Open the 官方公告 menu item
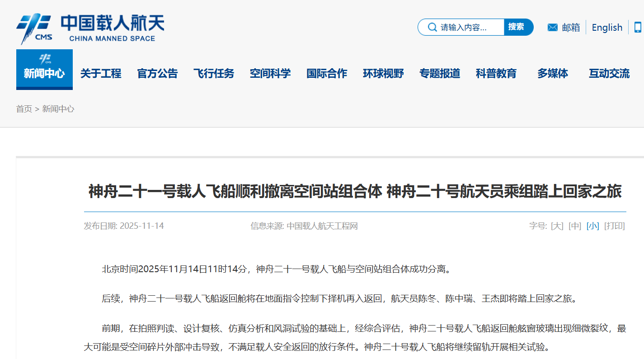 pyautogui.click(x=157, y=74)
